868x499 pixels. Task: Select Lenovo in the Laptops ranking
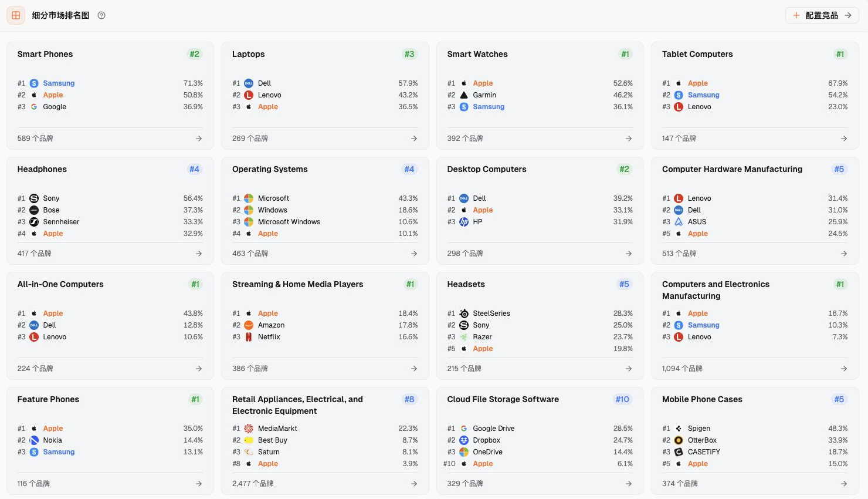[270, 95]
